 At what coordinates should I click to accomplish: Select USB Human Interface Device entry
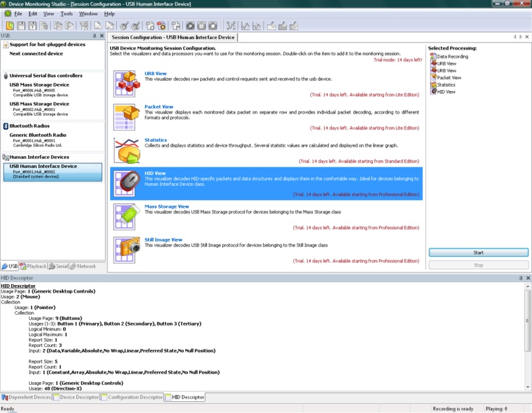coord(43,166)
